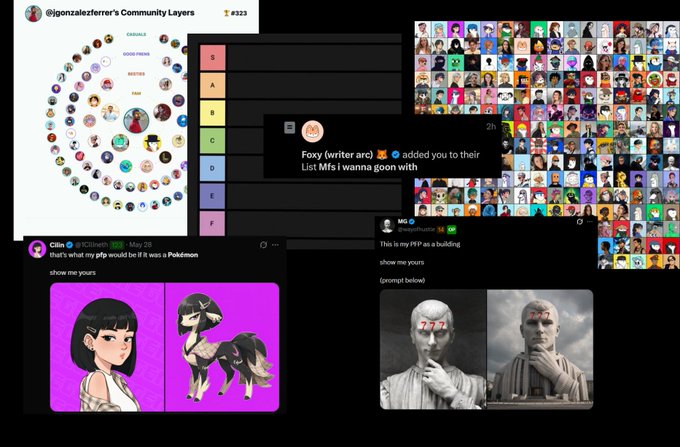Click 'show me yours' in Cilin's tweet

pyautogui.click(x=72, y=273)
